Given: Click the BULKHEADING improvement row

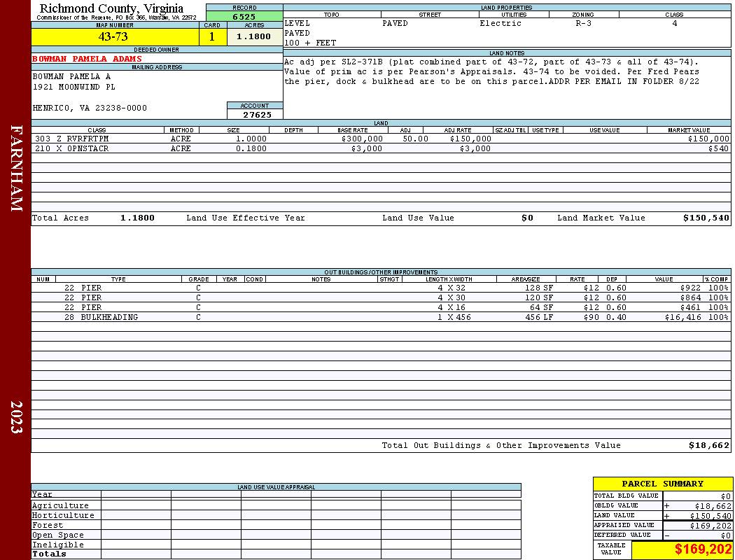Looking at the screenshot, I should [381, 317].
